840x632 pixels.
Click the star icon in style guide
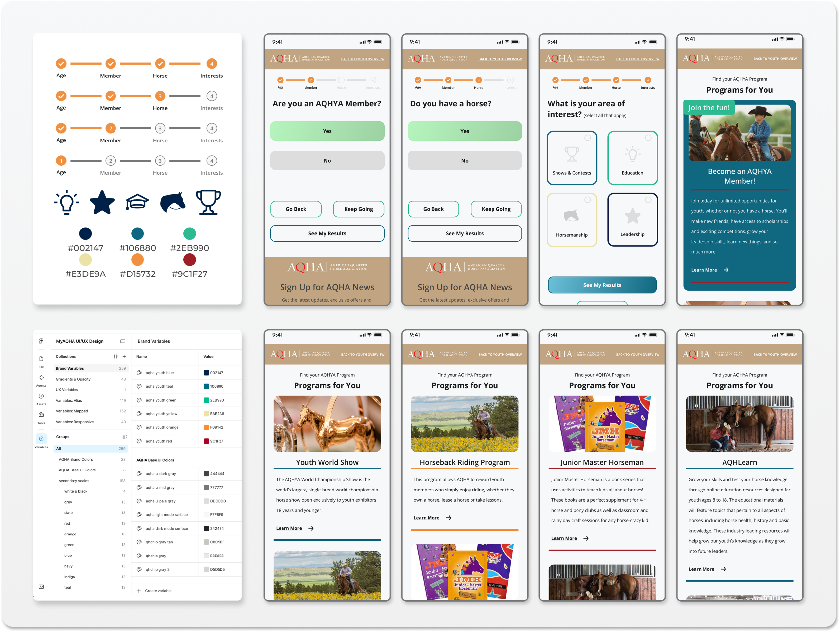pos(102,203)
